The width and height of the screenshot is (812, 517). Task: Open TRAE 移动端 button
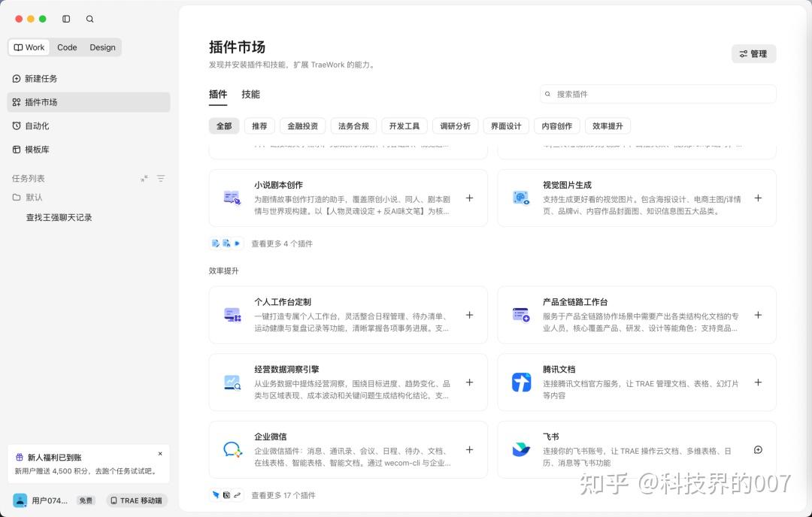point(137,500)
